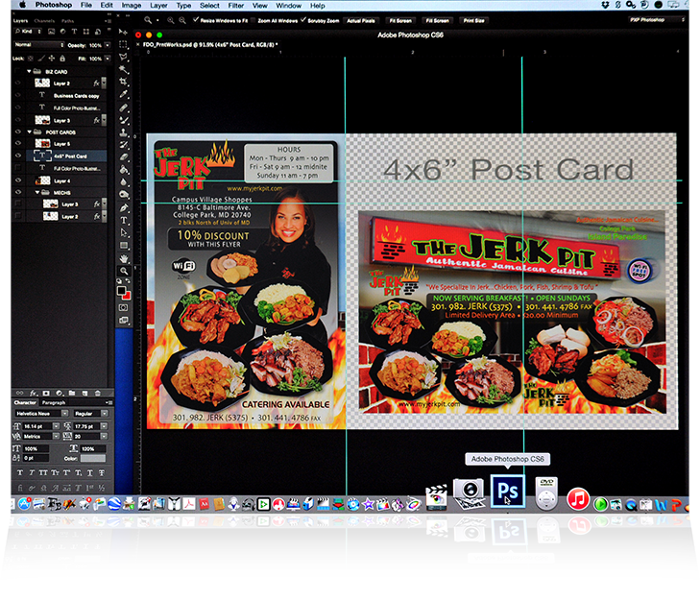Toggle Scrubby Zoom checkbox
The width and height of the screenshot is (700, 600).
point(303,20)
